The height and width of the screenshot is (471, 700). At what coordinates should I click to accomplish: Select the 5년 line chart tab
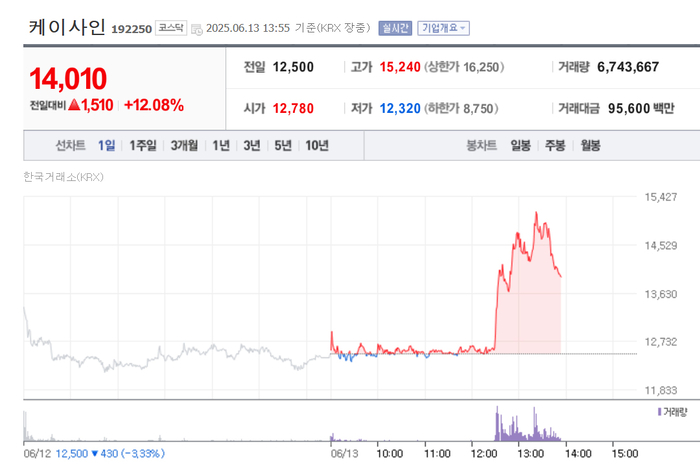pyautogui.click(x=283, y=145)
